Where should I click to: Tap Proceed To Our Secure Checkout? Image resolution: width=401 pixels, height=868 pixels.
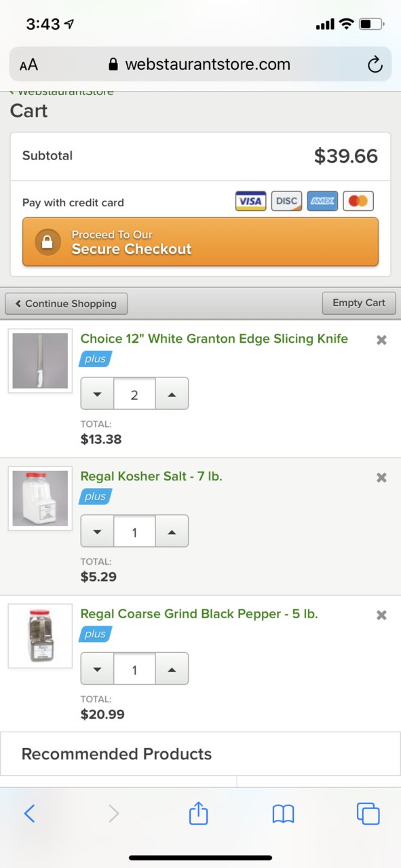point(200,242)
